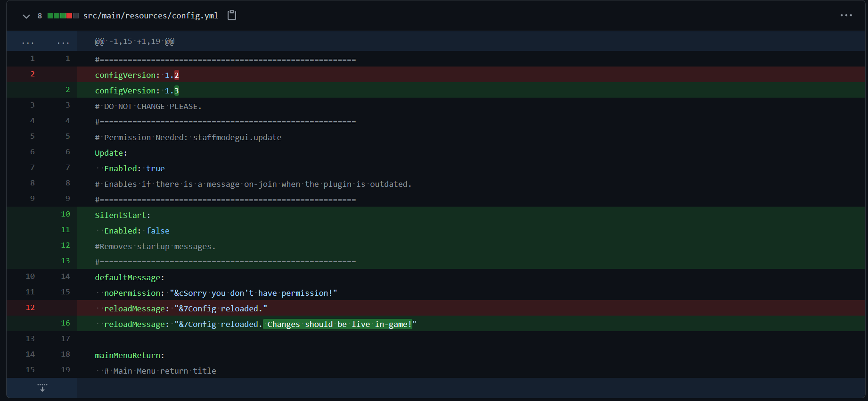Click the mainMenuReturn: code line
Screen dimensions: 868x401
130,355
